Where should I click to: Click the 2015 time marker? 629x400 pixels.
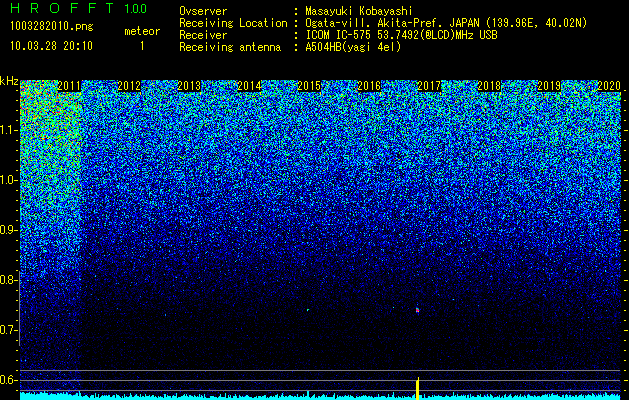[x=309, y=86]
